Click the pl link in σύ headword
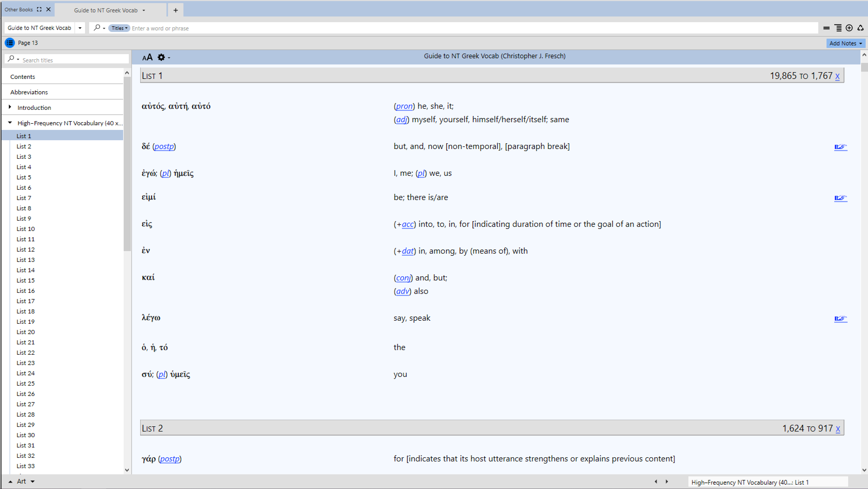868x489 pixels. (x=162, y=374)
